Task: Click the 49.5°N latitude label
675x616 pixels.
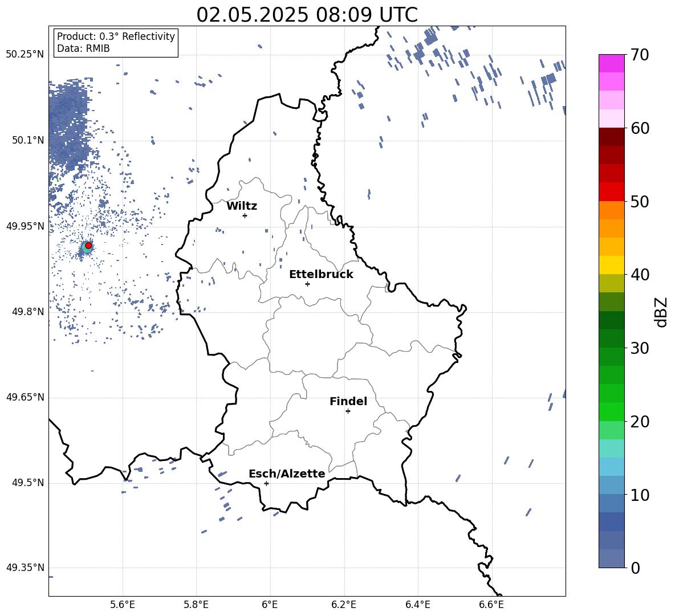Action: point(28,483)
